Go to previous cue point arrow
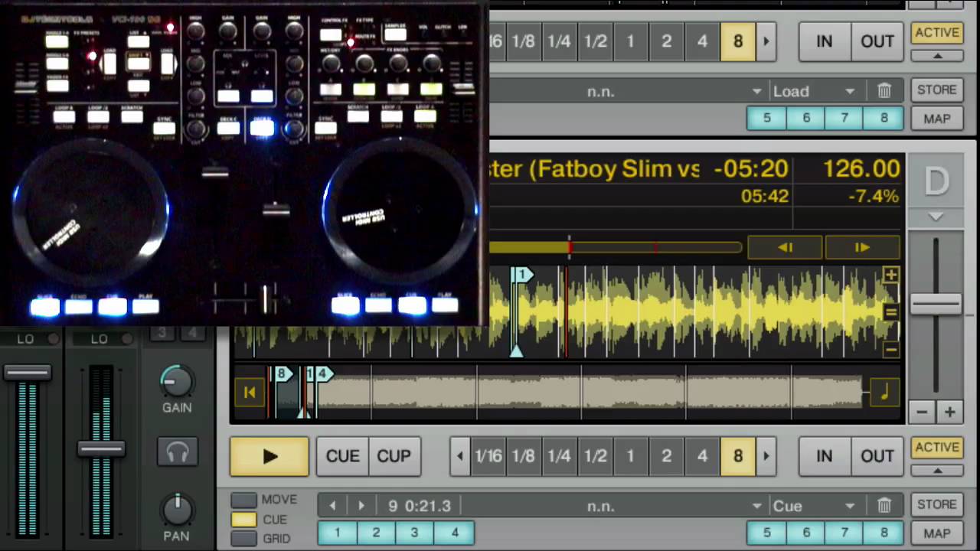Image resolution: width=980 pixels, height=551 pixels. [x=332, y=506]
